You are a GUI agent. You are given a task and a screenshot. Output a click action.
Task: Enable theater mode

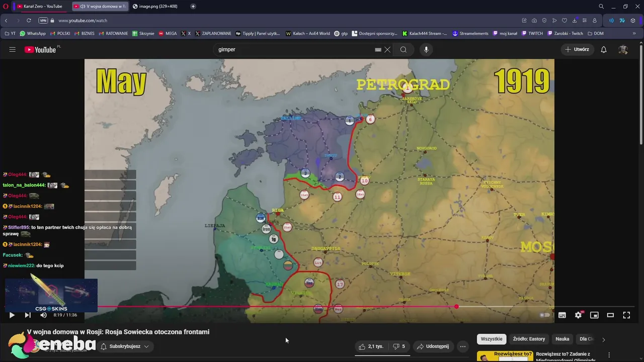point(610,315)
